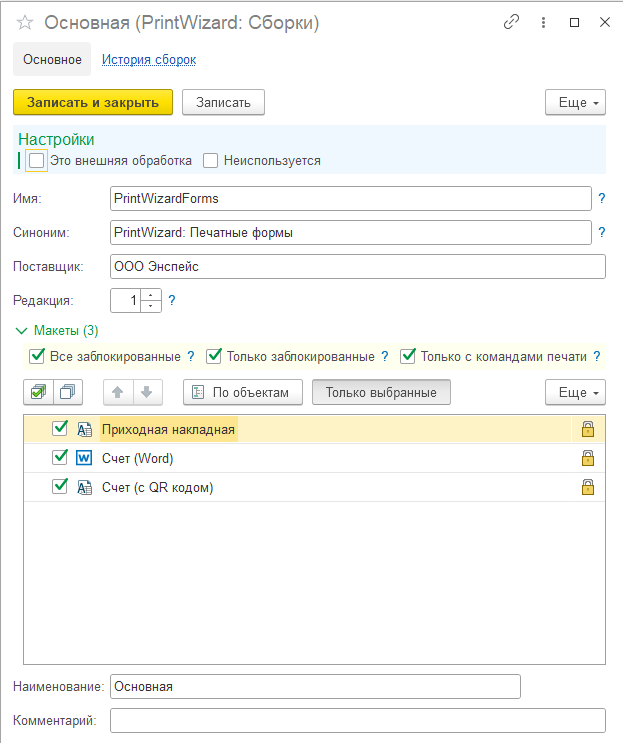
Task: Toggle the Только выбранные button
Action: point(381,392)
